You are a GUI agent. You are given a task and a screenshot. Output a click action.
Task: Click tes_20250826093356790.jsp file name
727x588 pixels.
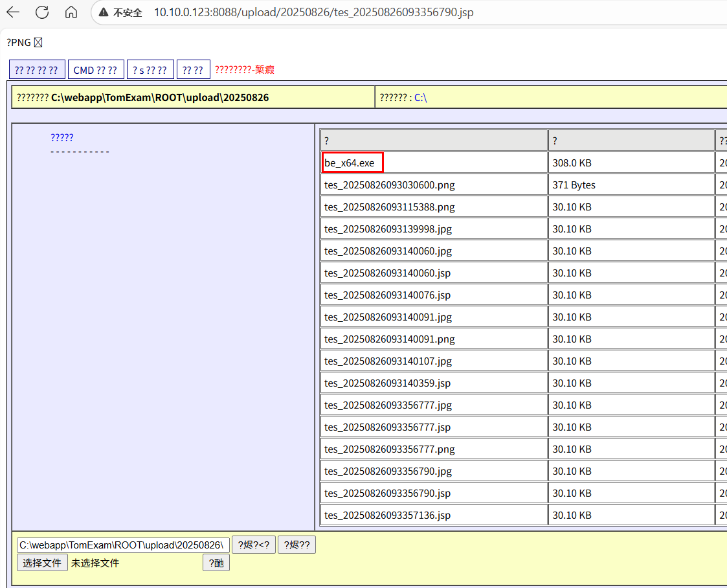click(387, 493)
